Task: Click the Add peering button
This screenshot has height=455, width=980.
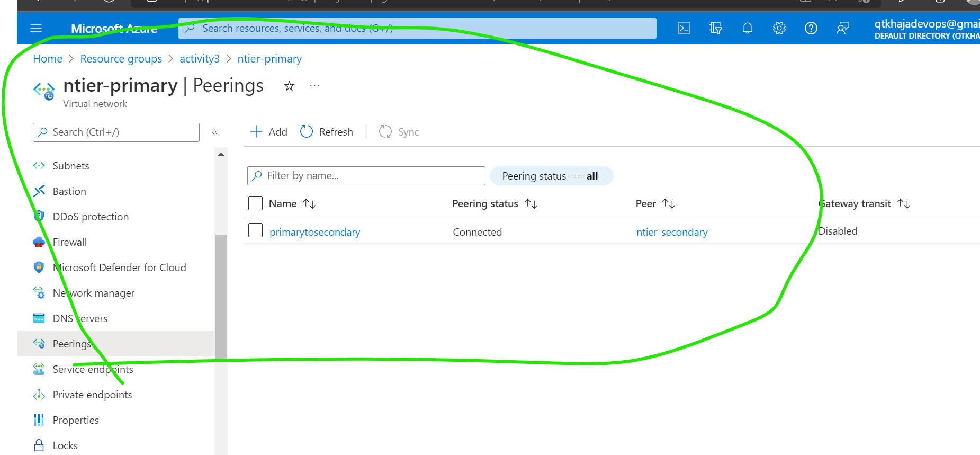Action: (x=268, y=132)
